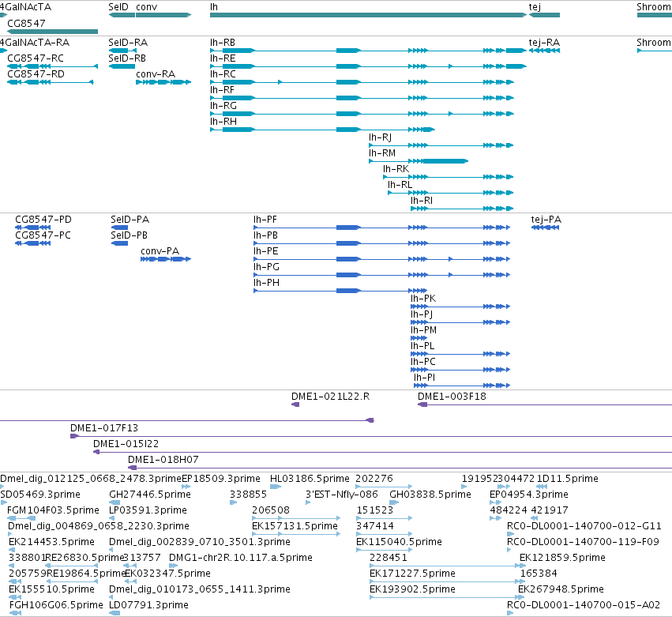Select the Ih-PB protein label

click(x=265, y=235)
